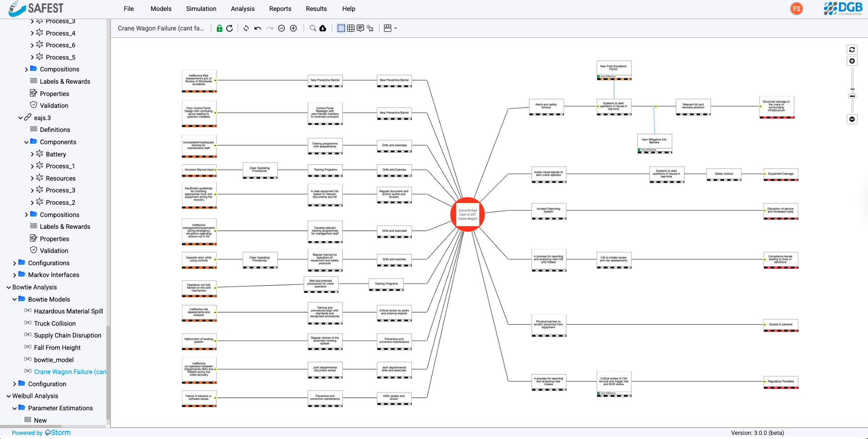Screen dimensions: 868x439
Task: Unlock the diagram with the padlock icon
Action: click(x=219, y=28)
